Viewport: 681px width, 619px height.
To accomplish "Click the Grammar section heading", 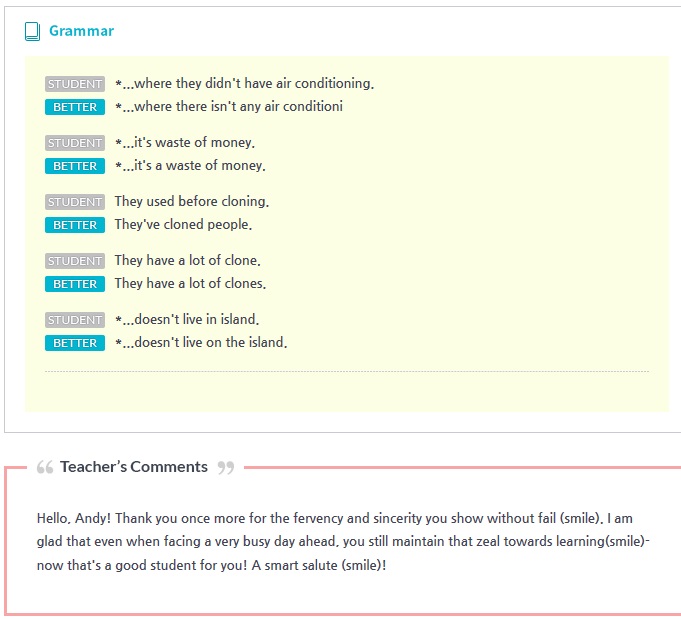I will 81,31.
